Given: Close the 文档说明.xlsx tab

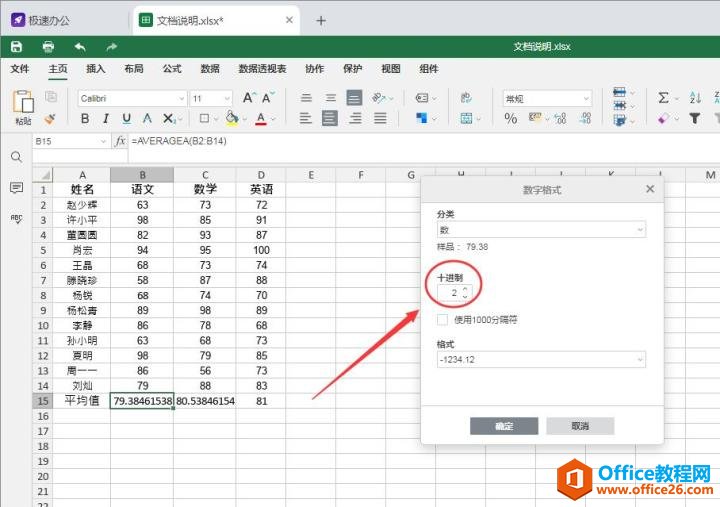Looking at the screenshot, I should (289, 20).
